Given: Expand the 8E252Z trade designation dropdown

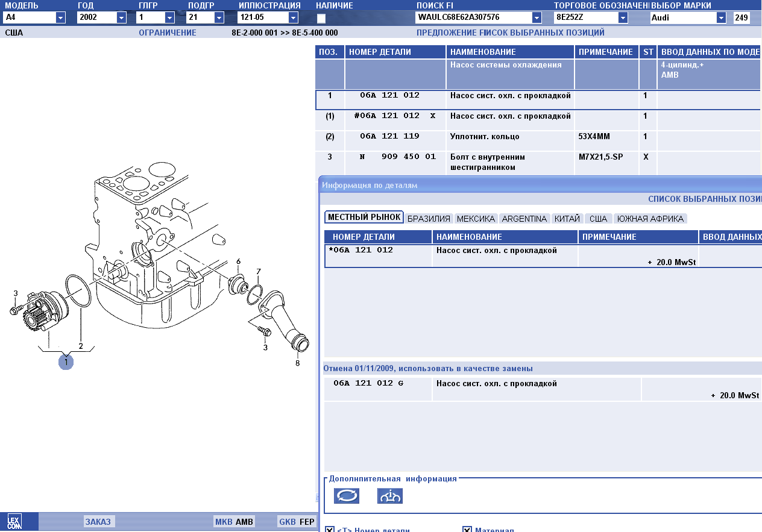Looking at the screenshot, I should 623,17.
